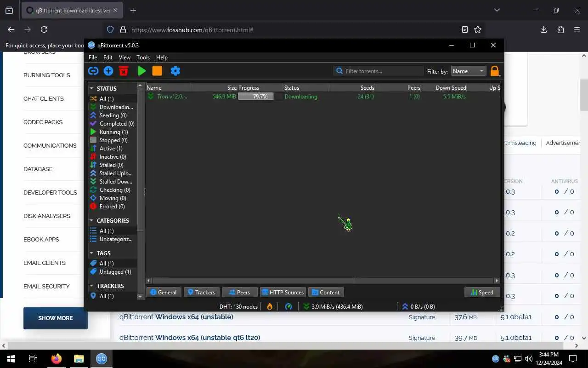
Task: Collapse the TRACKERS section
Action: coord(91,286)
